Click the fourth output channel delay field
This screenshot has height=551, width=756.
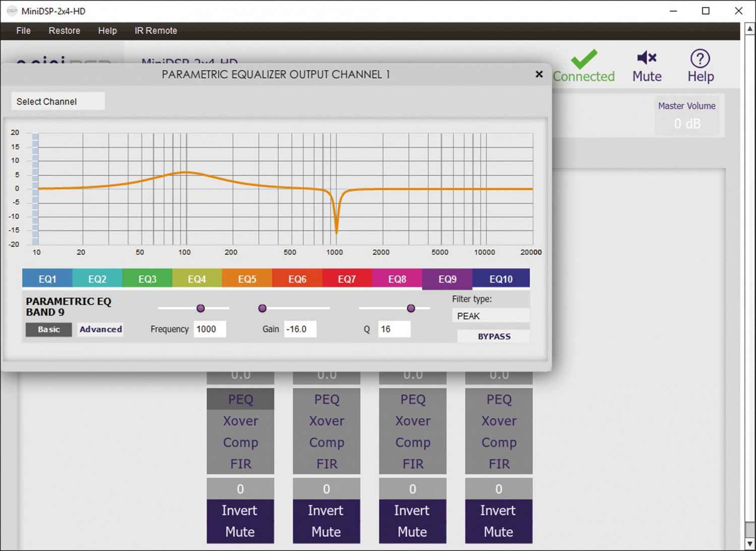tap(499, 489)
